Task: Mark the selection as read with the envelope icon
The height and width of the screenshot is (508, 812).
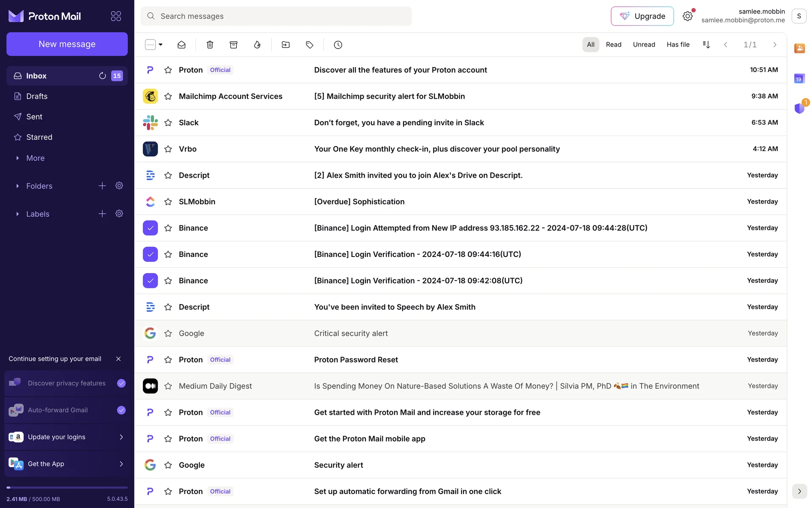Action: pos(181,44)
